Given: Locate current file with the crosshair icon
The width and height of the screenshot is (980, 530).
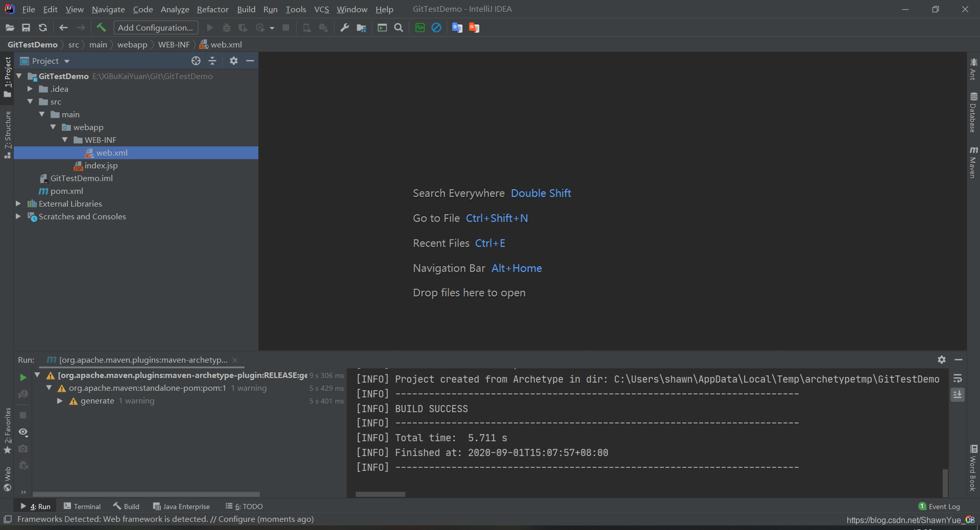Looking at the screenshot, I should [x=196, y=61].
